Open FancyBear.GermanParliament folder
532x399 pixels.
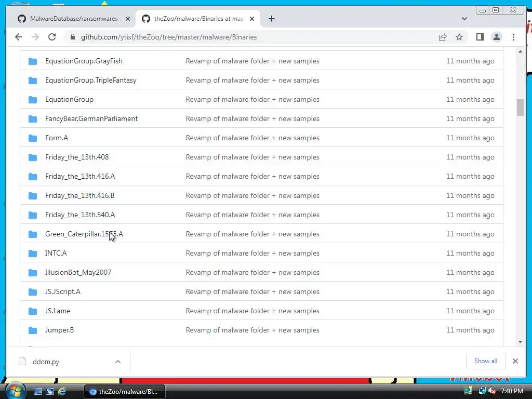pyautogui.click(x=91, y=119)
